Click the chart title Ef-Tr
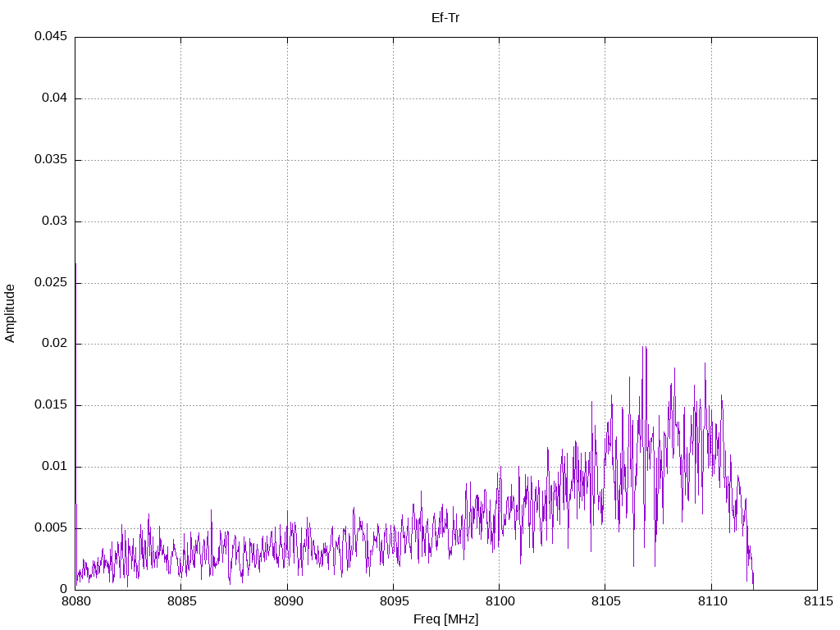Screen dimensions: 840x630 [x=445, y=17]
